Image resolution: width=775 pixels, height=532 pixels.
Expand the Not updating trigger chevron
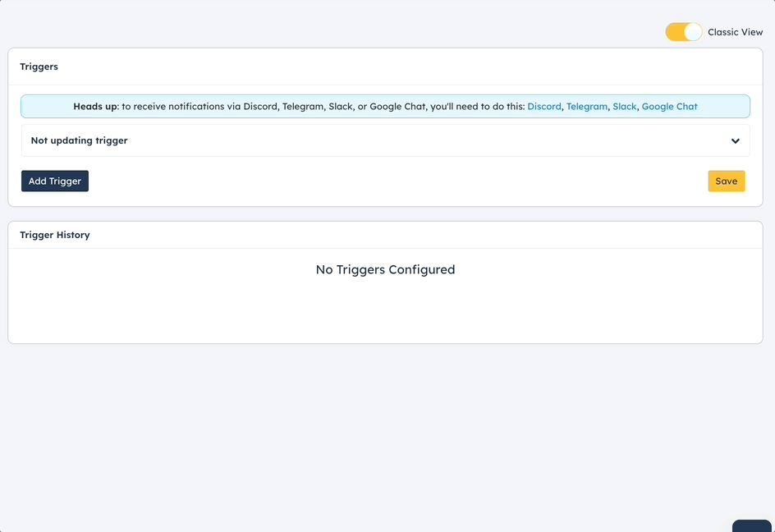736,141
